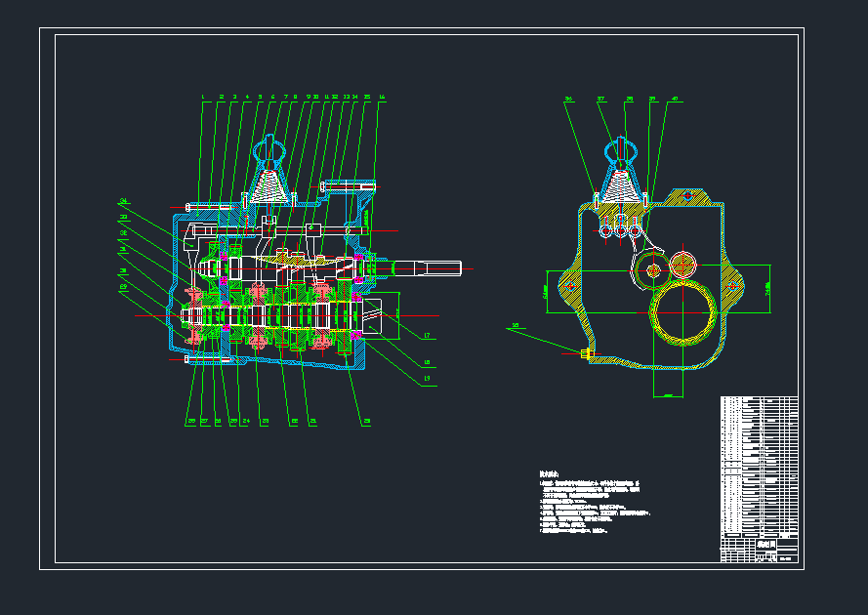The height and width of the screenshot is (615, 868).
Task: Click balloon number 1 at top-left leader row
Action: (202, 97)
